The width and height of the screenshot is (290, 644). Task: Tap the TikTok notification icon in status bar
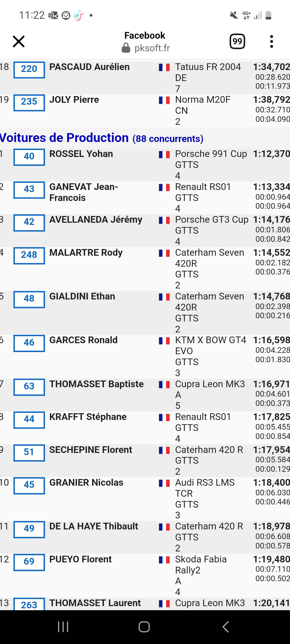pyautogui.click(x=79, y=15)
